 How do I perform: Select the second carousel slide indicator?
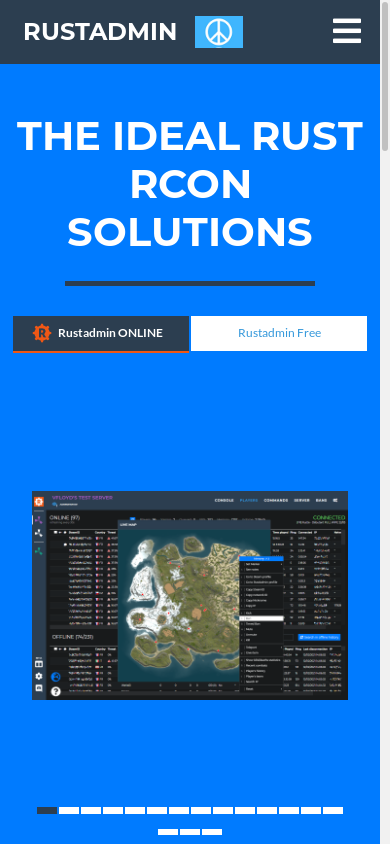(x=69, y=810)
